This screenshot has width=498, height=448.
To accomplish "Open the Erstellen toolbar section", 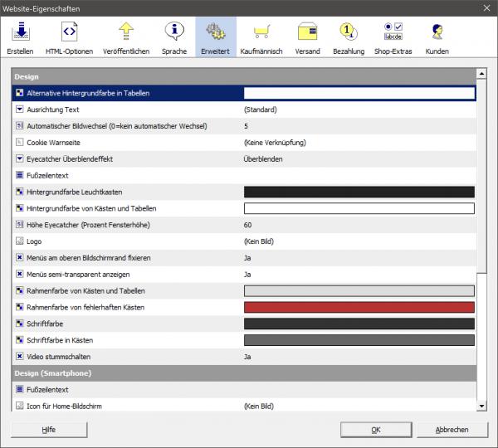I will click(x=20, y=38).
